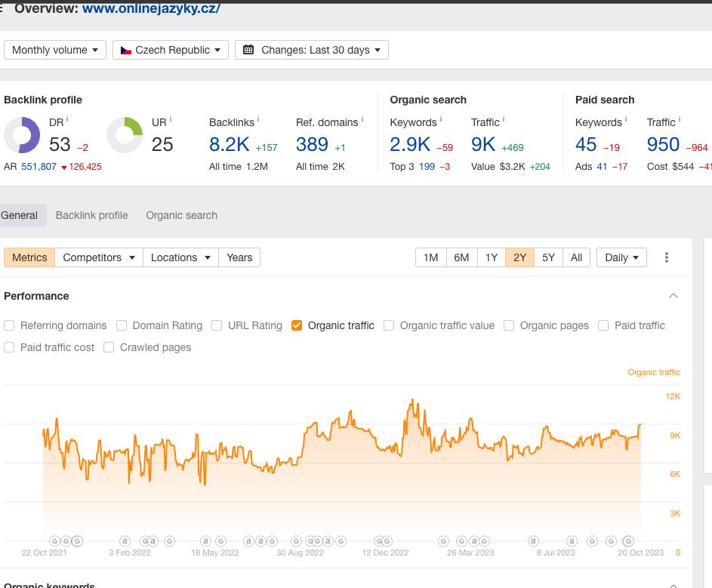Open the Monthly volume dropdown
Screen dimensions: 712x588
point(55,50)
